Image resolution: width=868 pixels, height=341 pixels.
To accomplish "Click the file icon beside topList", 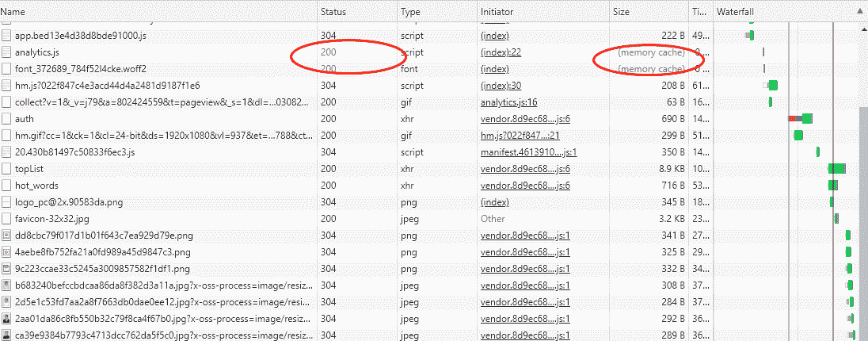I will [x=6, y=169].
